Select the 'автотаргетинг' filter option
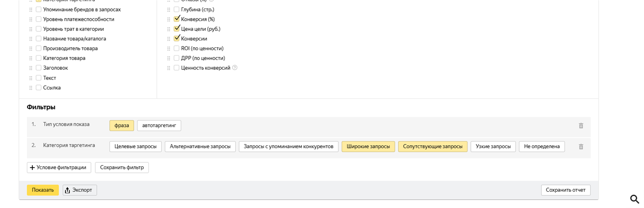This screenshot has height=208, width=644. coord(159,126)
